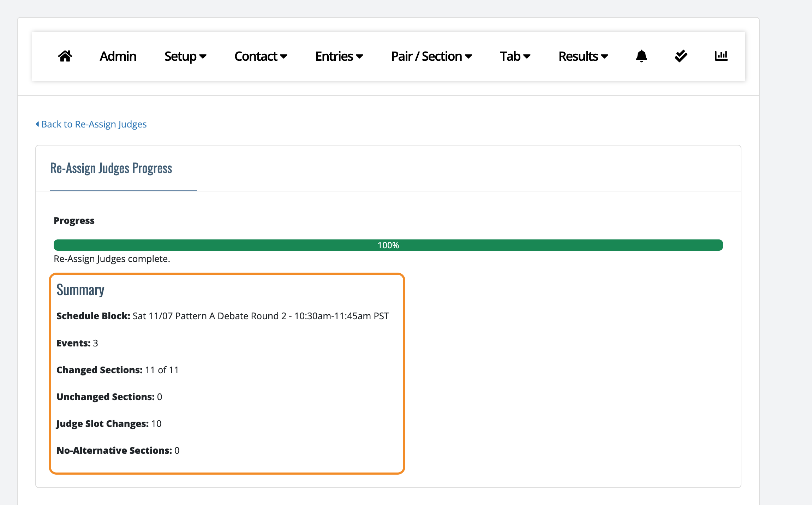This screenshot has width=812, height=505.
Task: Follow Back to Re-Assign Judges link
Action: 91,124
